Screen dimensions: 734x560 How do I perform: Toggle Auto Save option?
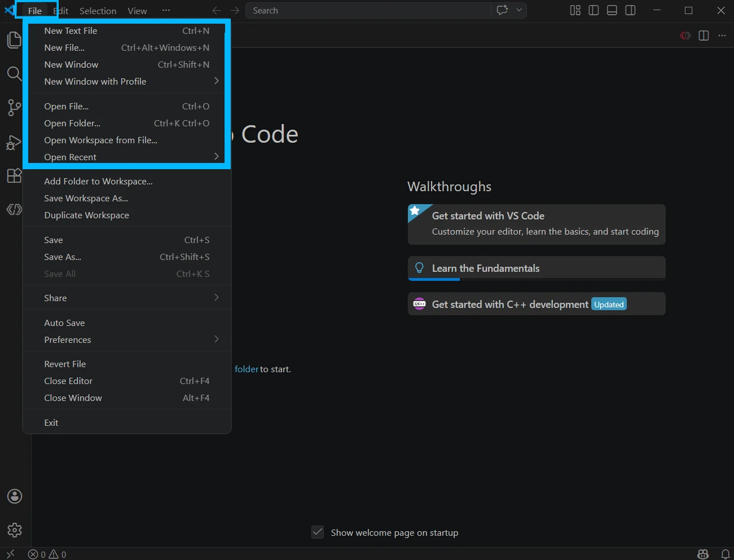pos(127,323)
